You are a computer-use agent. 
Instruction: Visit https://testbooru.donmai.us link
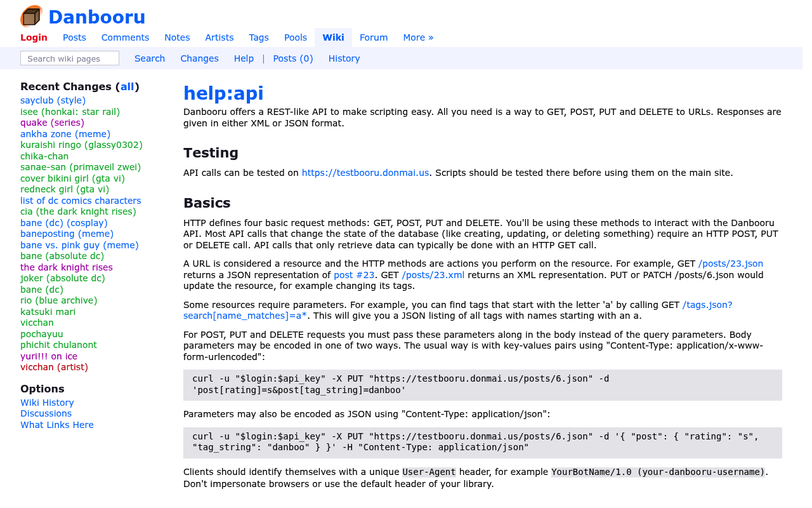coord(365,172)
